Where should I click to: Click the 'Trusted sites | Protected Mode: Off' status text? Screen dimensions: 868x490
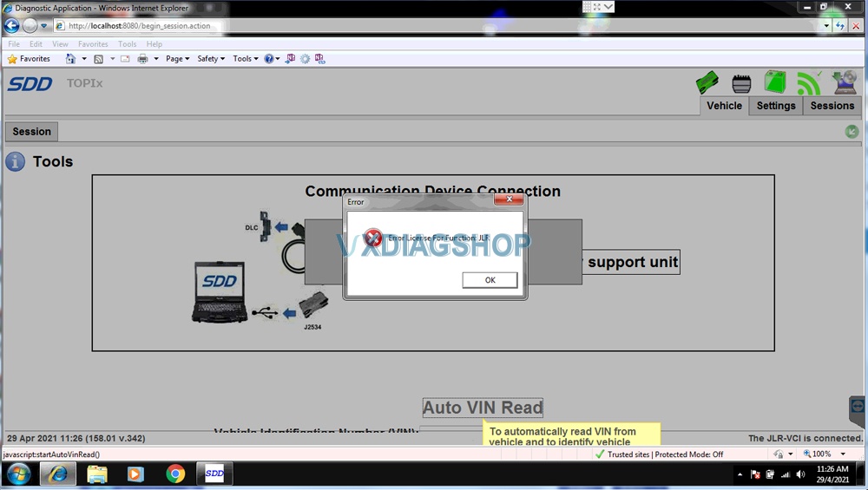pos(666,454)
